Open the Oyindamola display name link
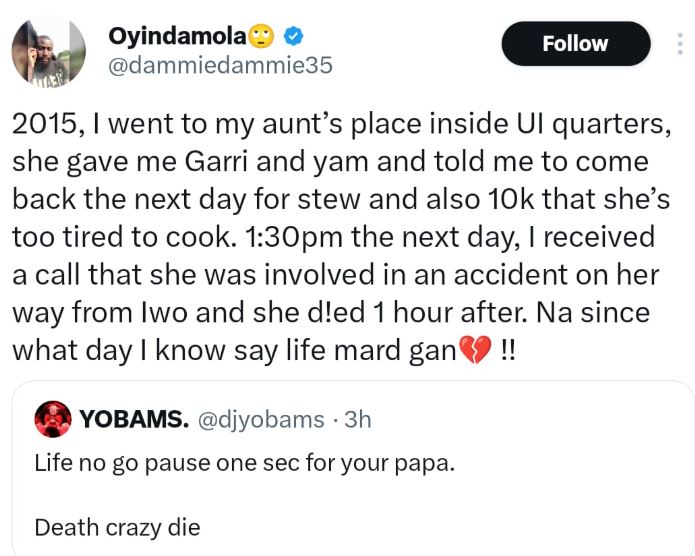This screenshot has height=556, width=695. click(x=177, y=37)
